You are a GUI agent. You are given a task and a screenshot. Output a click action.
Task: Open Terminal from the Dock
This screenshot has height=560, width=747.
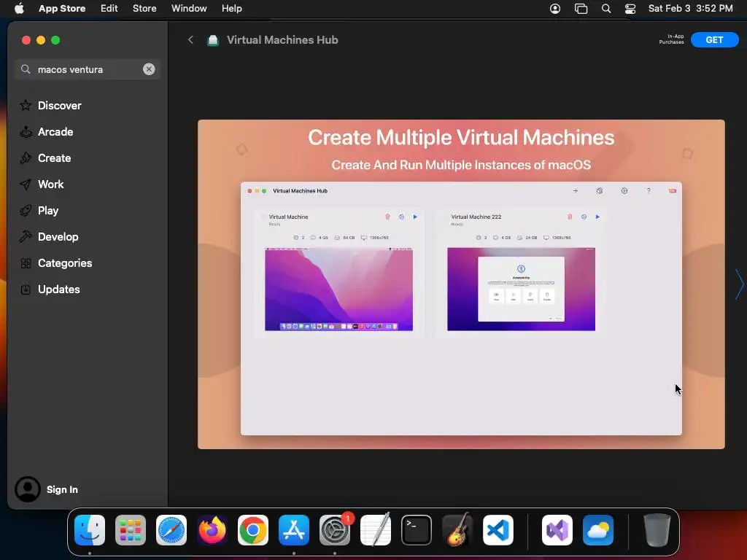point(417,530)
